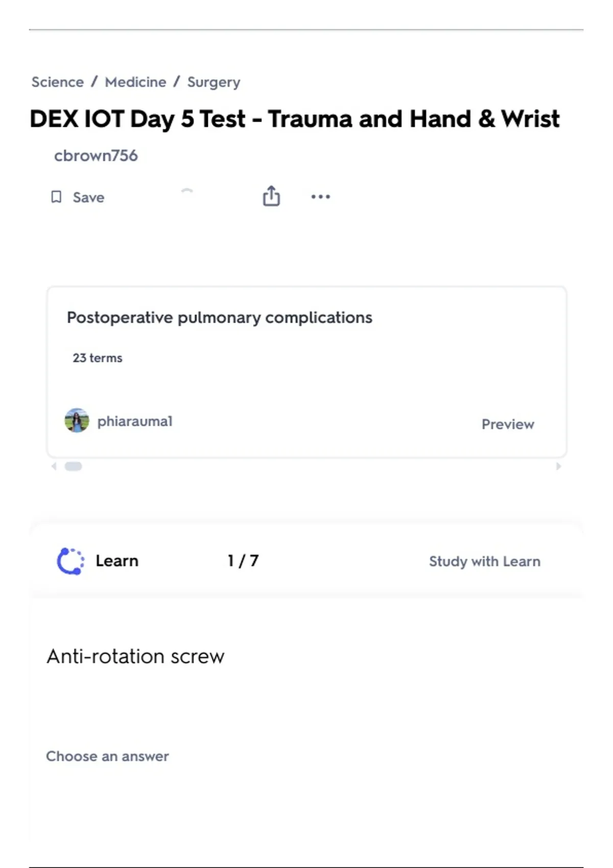Viewport: 613px width, 868px height.
Task: Select the Learn mode label
Action: tap(117, 561)
